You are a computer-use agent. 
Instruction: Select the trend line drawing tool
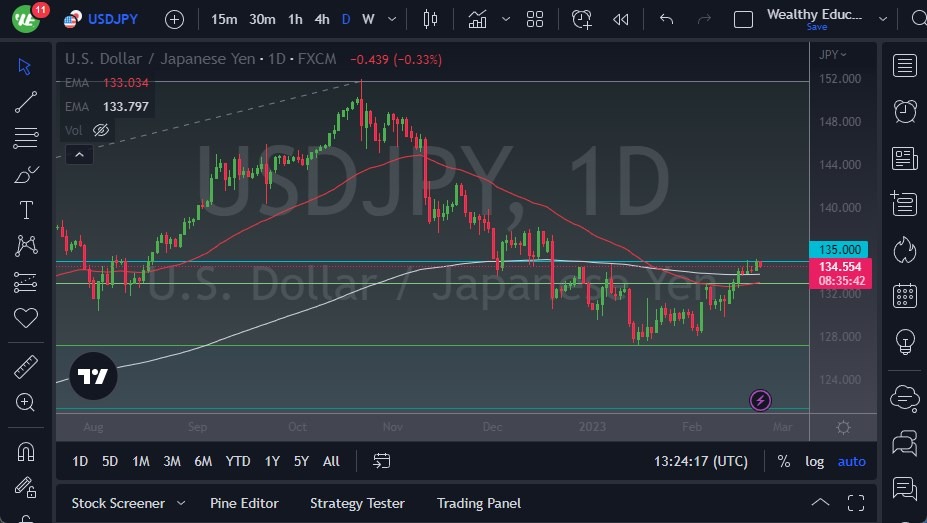click(x=25, y=102)
